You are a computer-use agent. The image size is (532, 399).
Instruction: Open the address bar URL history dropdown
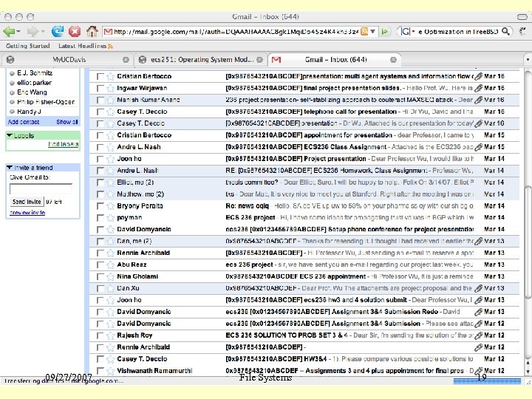pos(373,32)
